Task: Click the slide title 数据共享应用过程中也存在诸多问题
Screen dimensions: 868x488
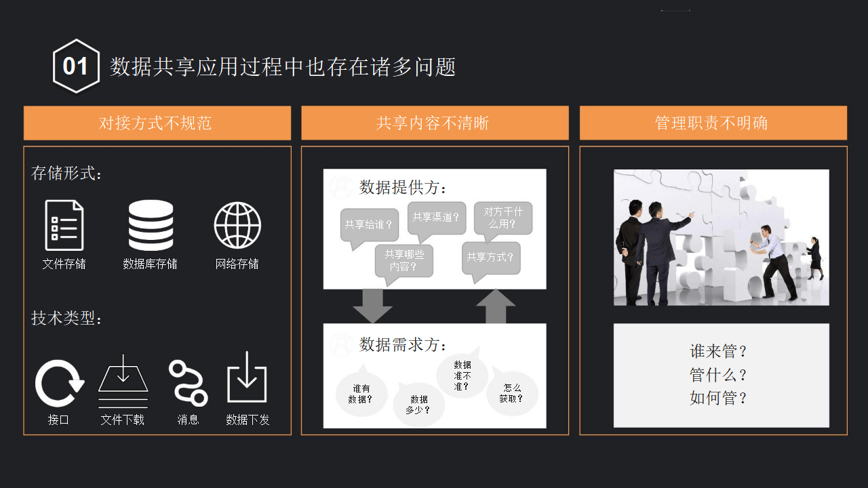Action: click(283, 66)
